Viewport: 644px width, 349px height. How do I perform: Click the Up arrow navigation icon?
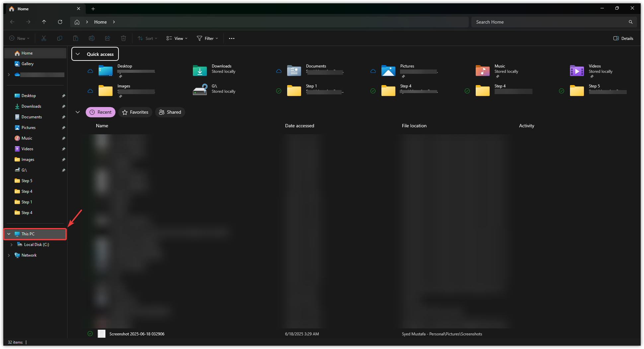tap(44, 22)
